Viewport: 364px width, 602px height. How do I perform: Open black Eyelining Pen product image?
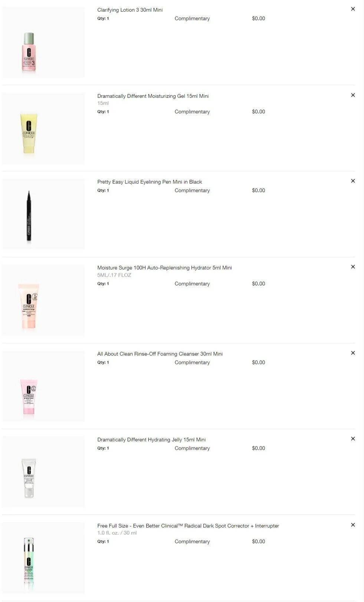click(x=43, y=214)
